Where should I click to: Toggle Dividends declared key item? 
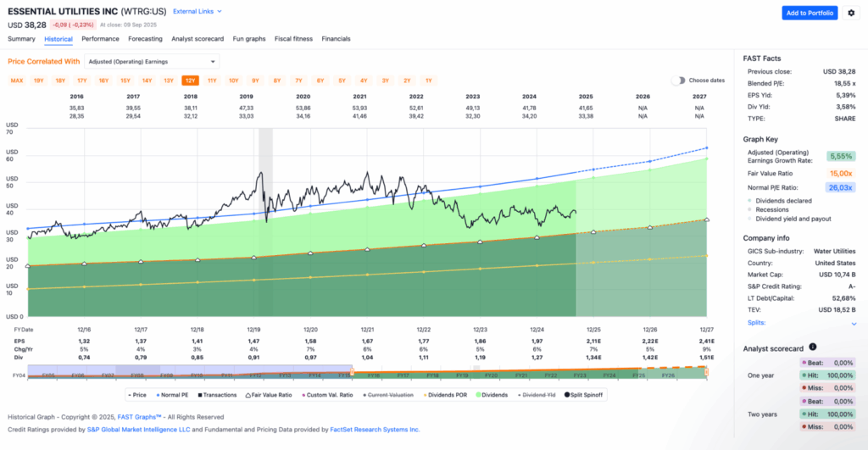point(780,201)
